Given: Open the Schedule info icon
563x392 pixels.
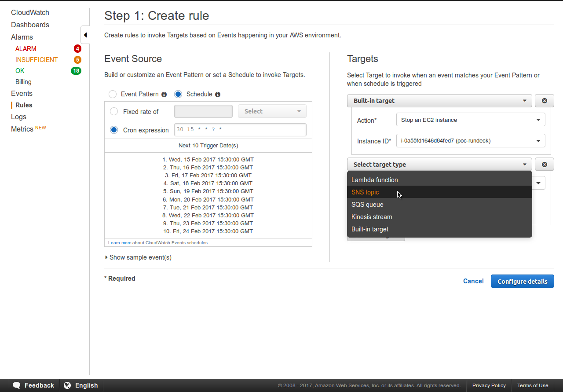Looking at the screenshot, I should [x=218, y=95].
